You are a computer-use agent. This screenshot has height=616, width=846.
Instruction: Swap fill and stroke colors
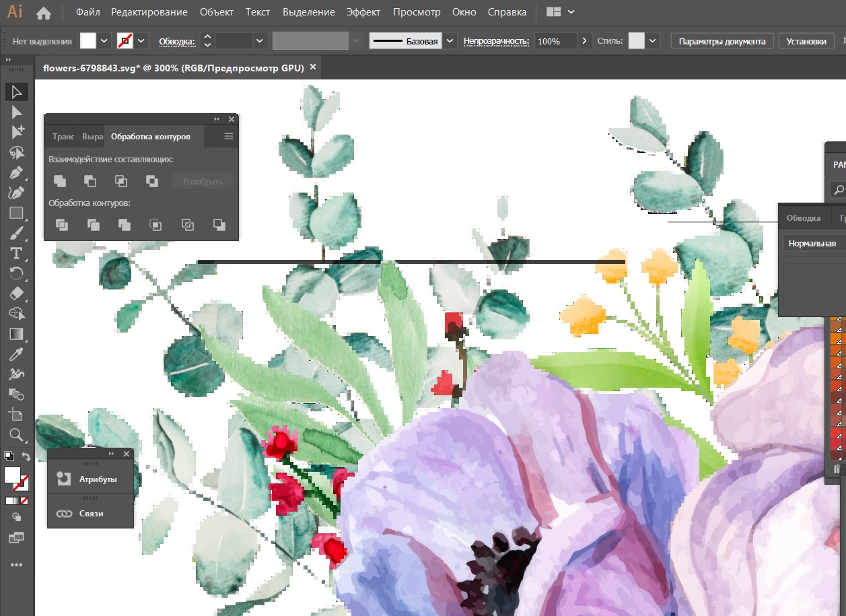(x=26, y=456)
